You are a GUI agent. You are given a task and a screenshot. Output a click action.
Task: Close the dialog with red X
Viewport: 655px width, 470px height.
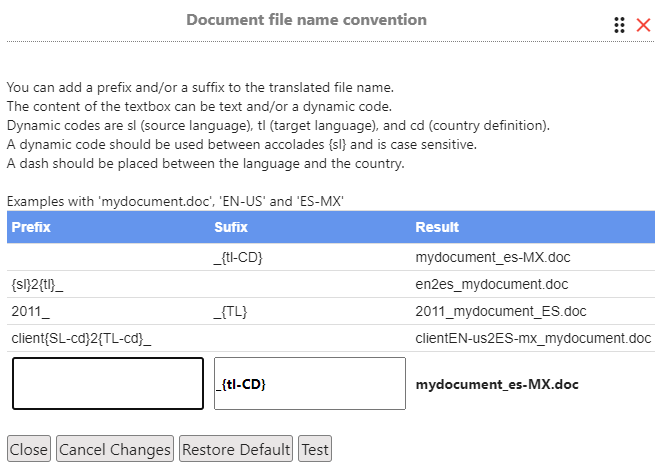click(643, 25)
